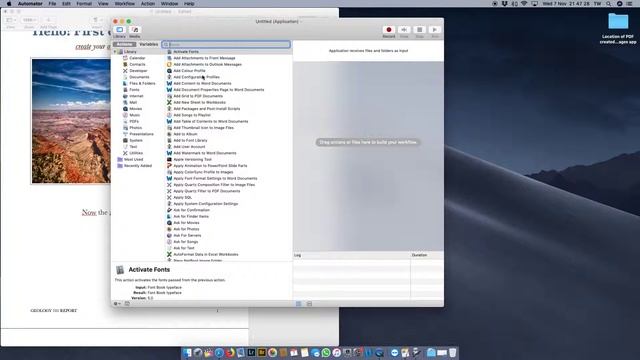Select 'Add Content to Word Documents' action
This screenshot has width=640, height=360.
tap(229, 83)
